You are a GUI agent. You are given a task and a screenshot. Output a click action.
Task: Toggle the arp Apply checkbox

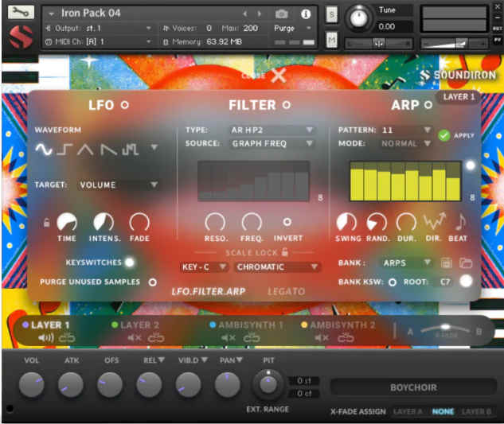coord(444,136)
